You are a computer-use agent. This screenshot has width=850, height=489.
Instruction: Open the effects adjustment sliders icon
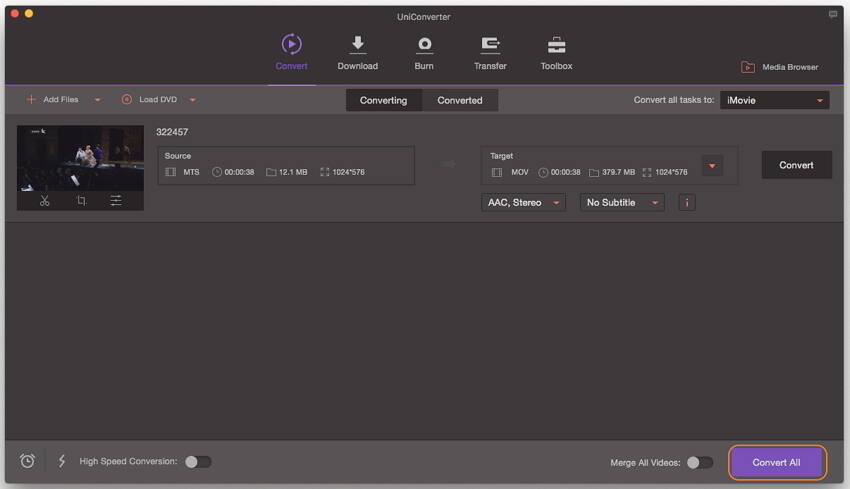point(116,201)
